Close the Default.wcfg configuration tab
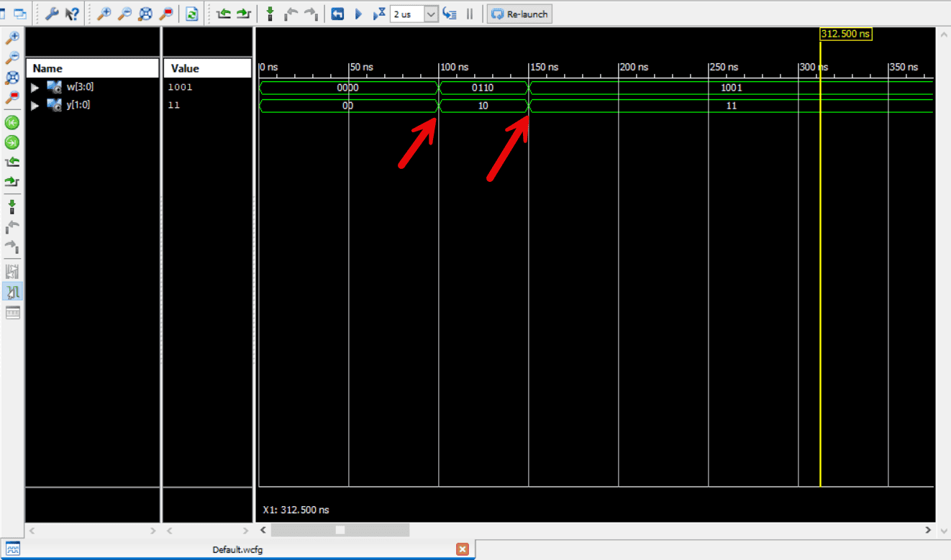The width and height of the screenshot is (951, 560). (463, 548)
